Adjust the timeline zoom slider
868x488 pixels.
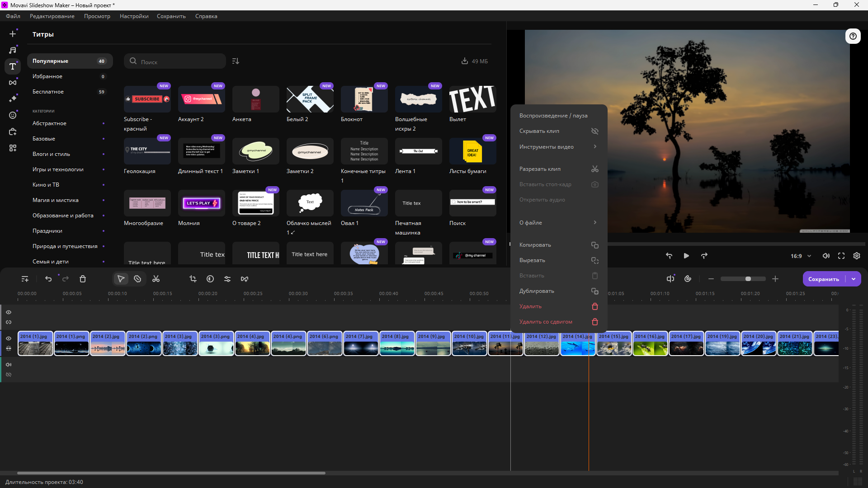[x=748, y=279]
